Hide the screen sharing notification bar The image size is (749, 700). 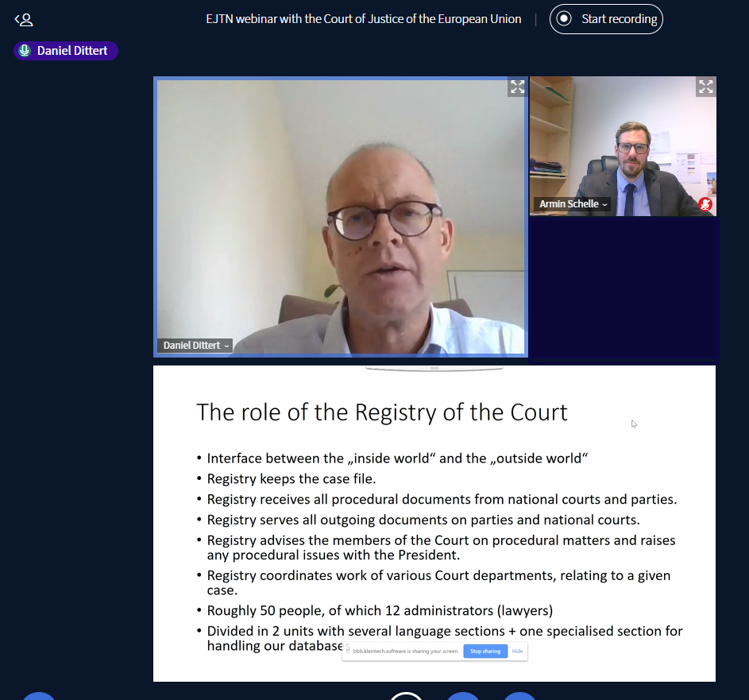(517, 651)
